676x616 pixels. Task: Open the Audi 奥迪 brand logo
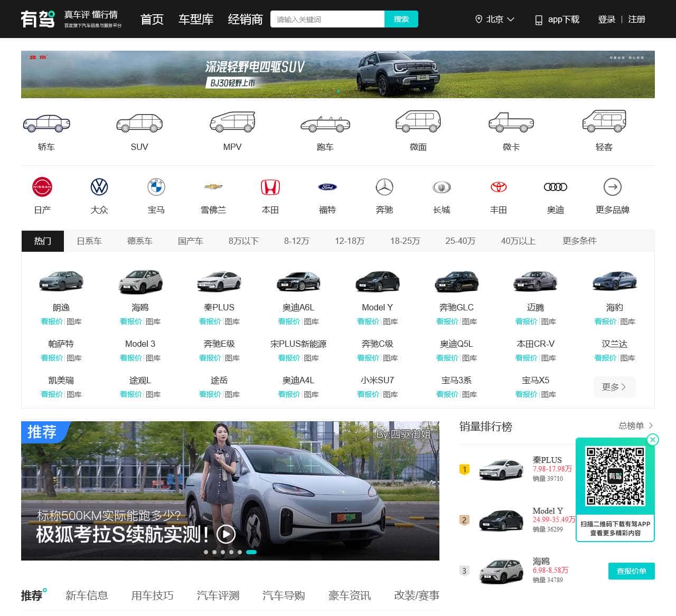click(x=556, y=187)
